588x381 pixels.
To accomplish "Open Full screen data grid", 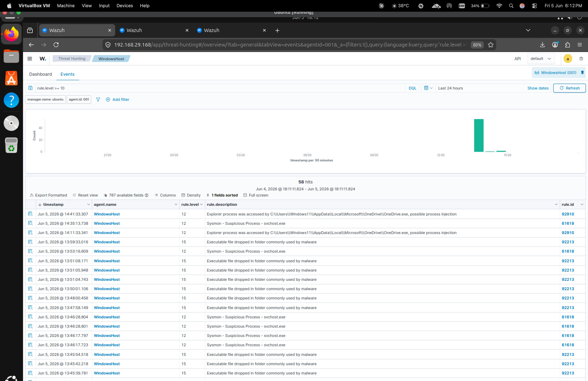I will 256,195.
